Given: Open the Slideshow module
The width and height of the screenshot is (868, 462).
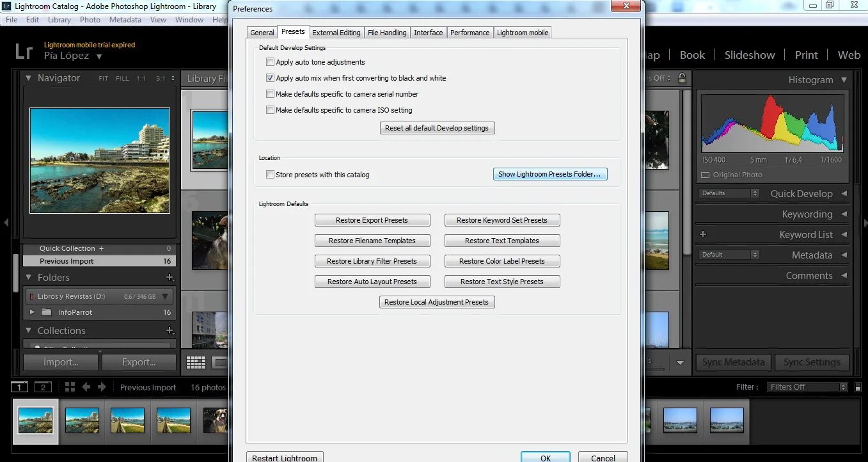Looking at the screenshot, I should [x=750, y=55].
